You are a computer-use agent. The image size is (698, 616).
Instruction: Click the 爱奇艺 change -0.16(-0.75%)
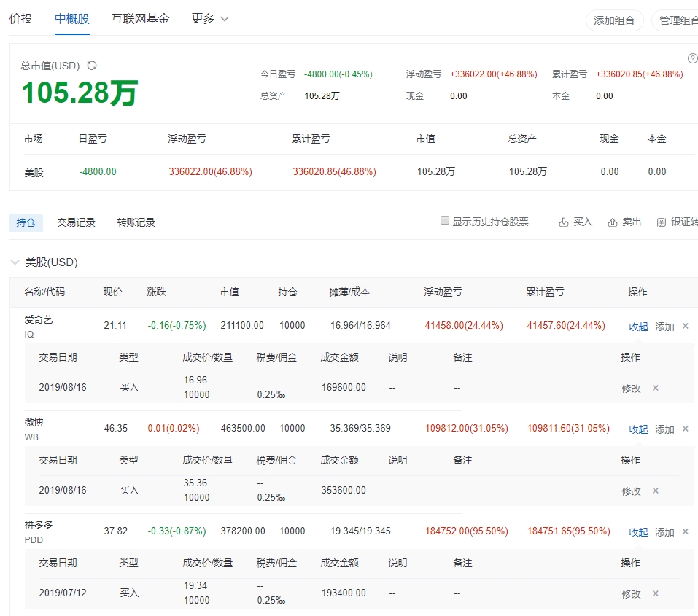click(177, 325)
